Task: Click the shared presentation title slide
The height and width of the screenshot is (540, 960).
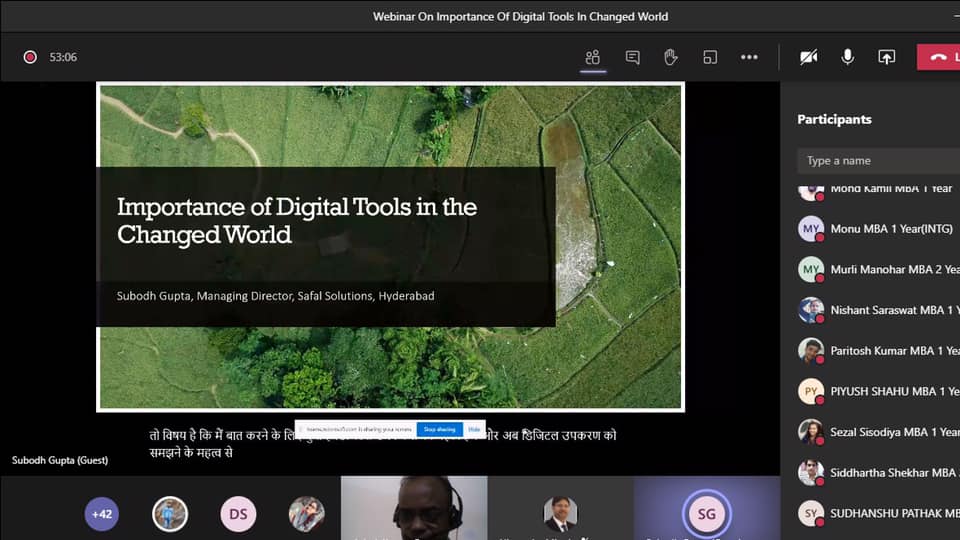Action: click(x=390, y=246)
